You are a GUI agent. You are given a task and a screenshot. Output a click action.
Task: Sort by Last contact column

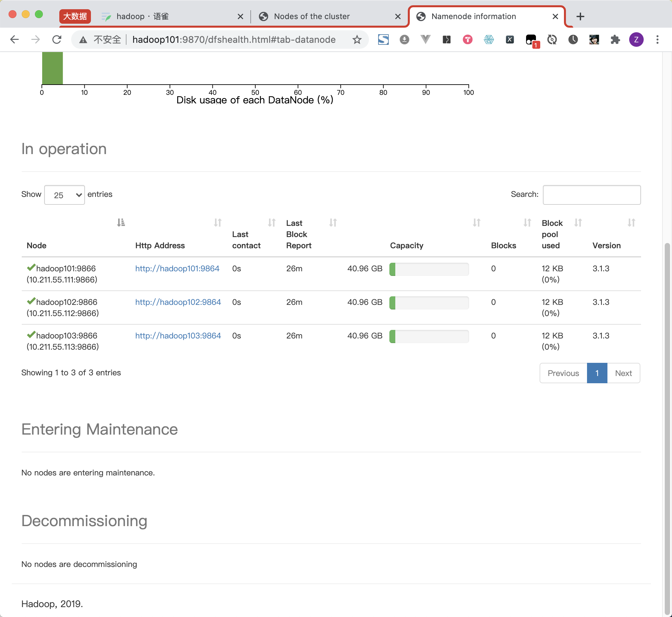tap(246, 240)
